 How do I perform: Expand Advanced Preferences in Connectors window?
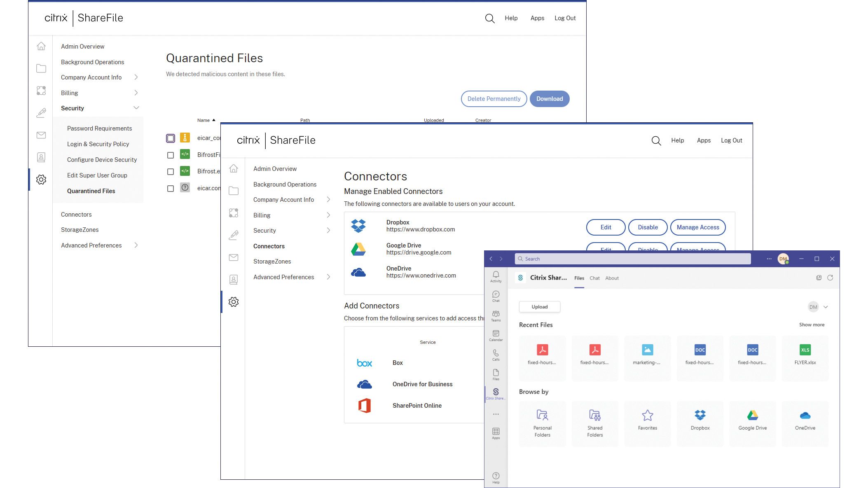(328, 277)
